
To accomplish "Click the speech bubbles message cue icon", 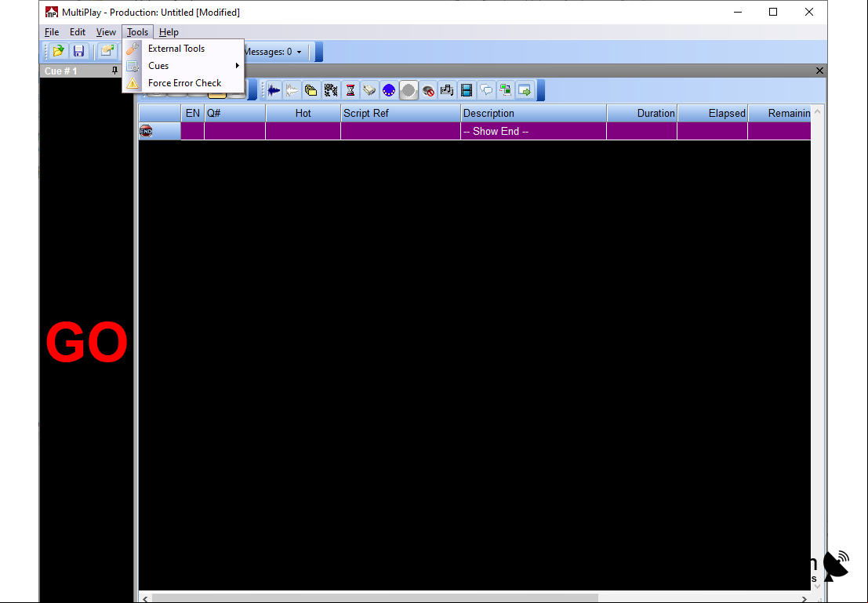I will pos(486,90).
